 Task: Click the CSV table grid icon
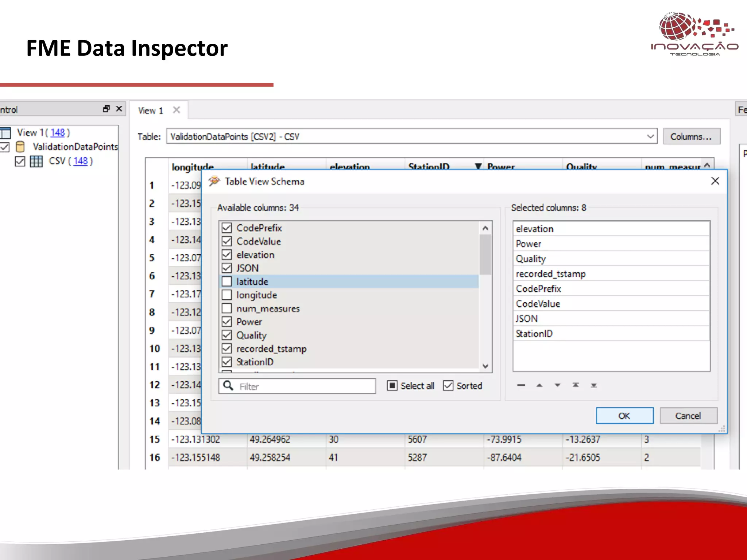tap(36, 161)
